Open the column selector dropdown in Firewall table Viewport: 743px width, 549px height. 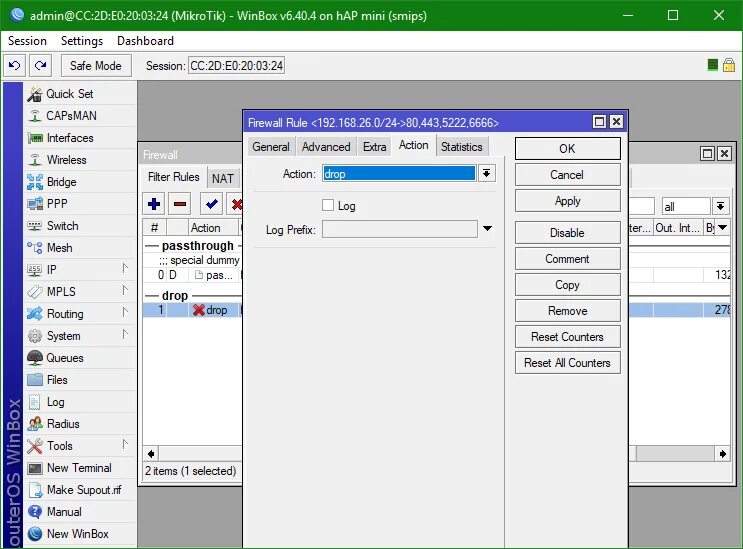coord(723,227)
